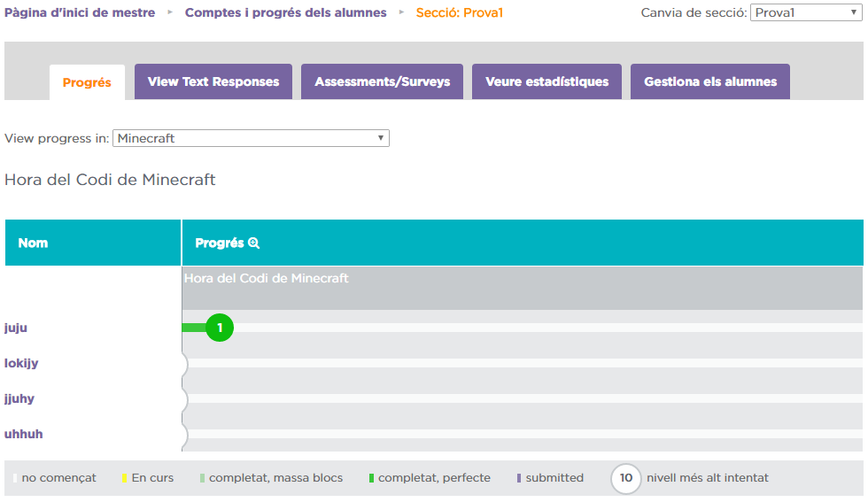Expand the View progress in Minecraft dropdown
The image size is (868, 502).
(251, 138)
